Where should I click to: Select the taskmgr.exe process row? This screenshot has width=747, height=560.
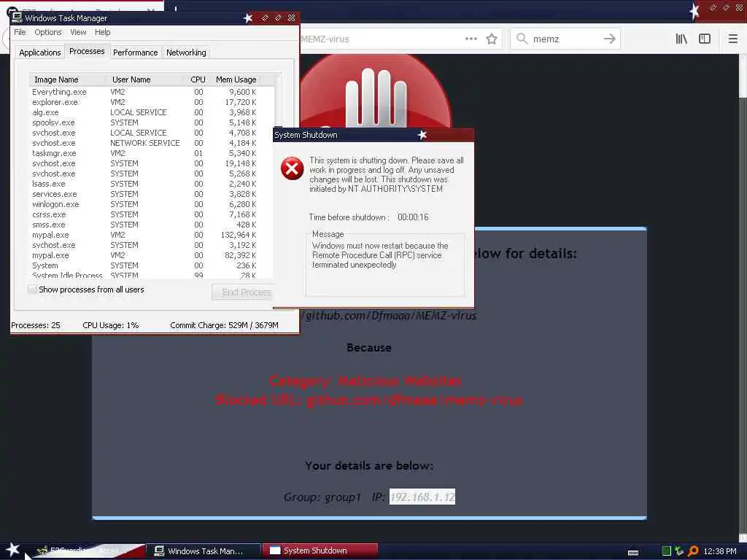pos(151,153)
